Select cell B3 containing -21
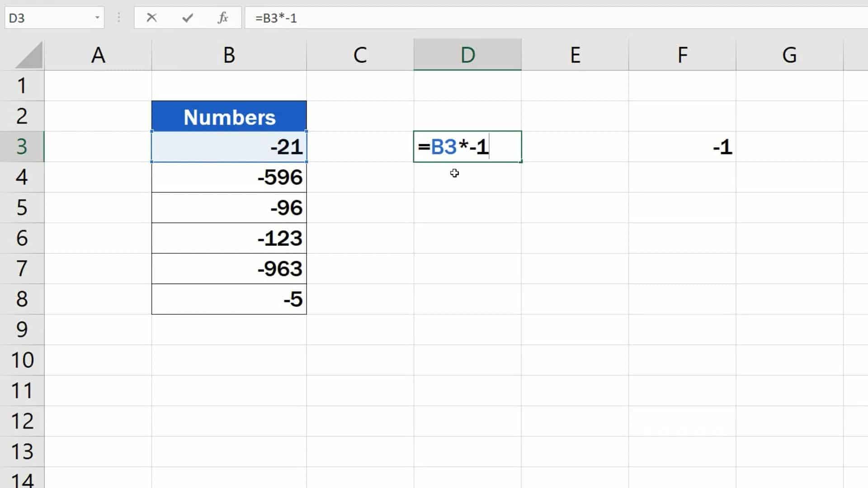868x488 pixels. 229,146
